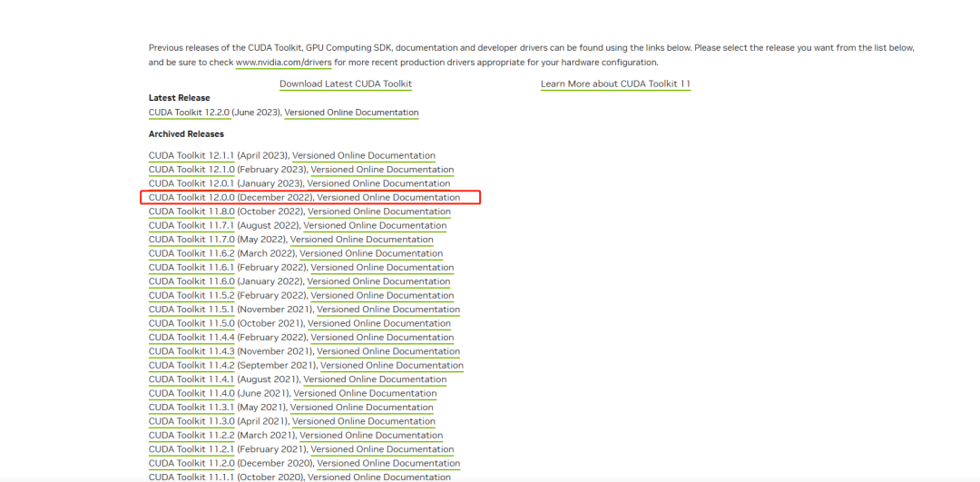Open Versioned Online Documentation for 11.7.1
The image size is (980, 482).
(375, 225)
